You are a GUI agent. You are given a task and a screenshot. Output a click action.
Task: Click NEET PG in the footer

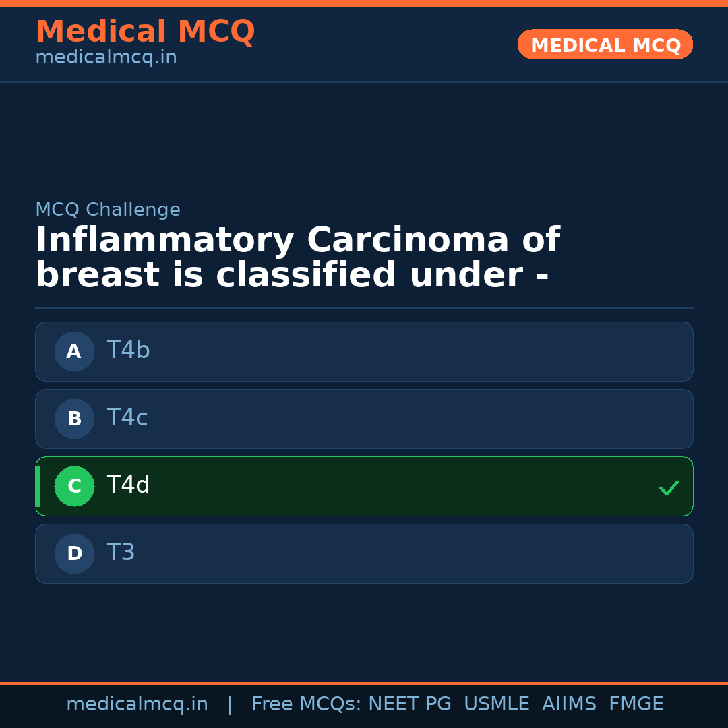click(410, 704)
